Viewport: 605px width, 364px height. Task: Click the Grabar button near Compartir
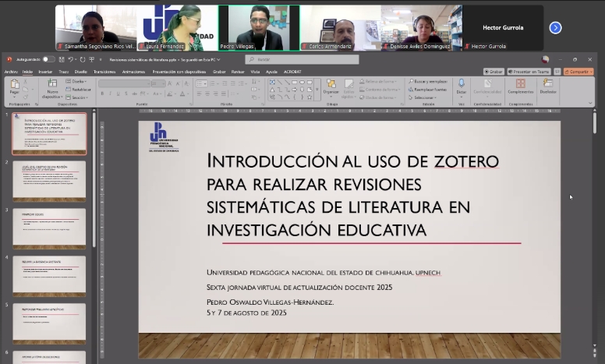click(x=494, y=72)
